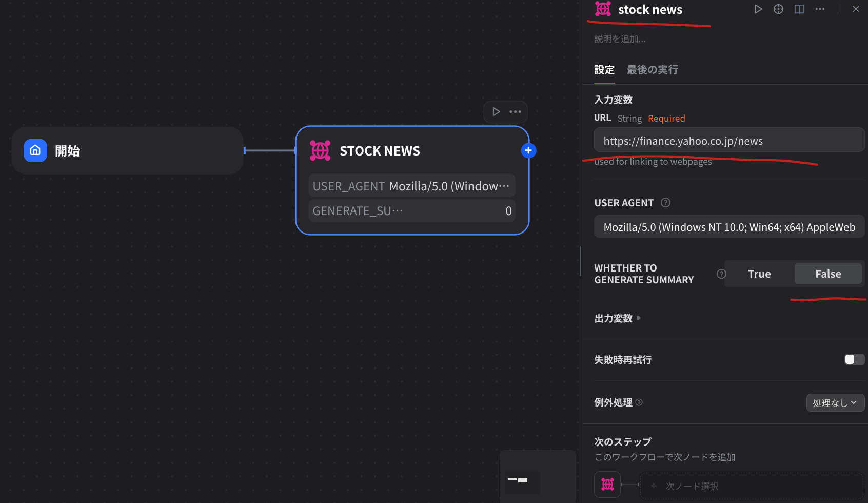Select False for whether to generate summary
868x503 pixels.
pos(828,274)
